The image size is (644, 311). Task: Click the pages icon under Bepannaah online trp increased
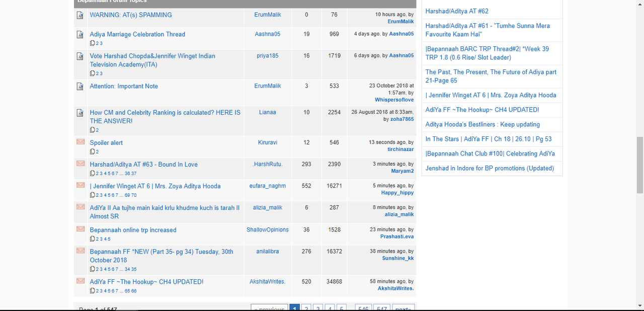point(93,239)
